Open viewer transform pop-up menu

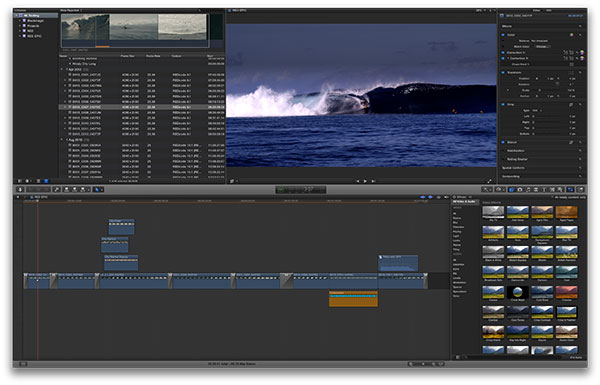coord(233,181)
